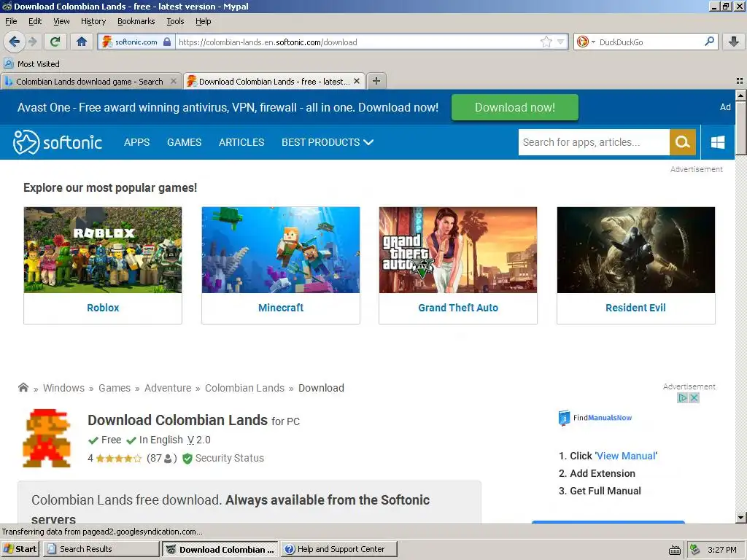Click the list all tabs icon
747x560 pixels.
(740, 81)
